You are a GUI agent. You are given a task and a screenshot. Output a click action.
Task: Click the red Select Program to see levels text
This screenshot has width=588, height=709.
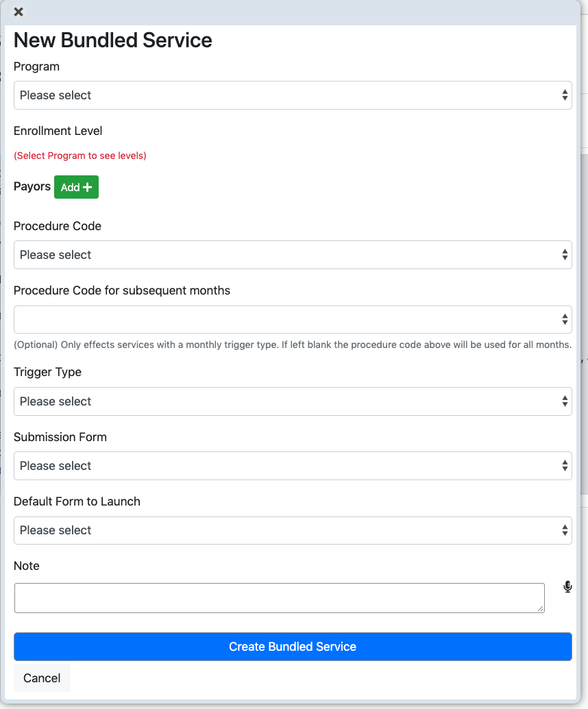[x=80, y=156]
